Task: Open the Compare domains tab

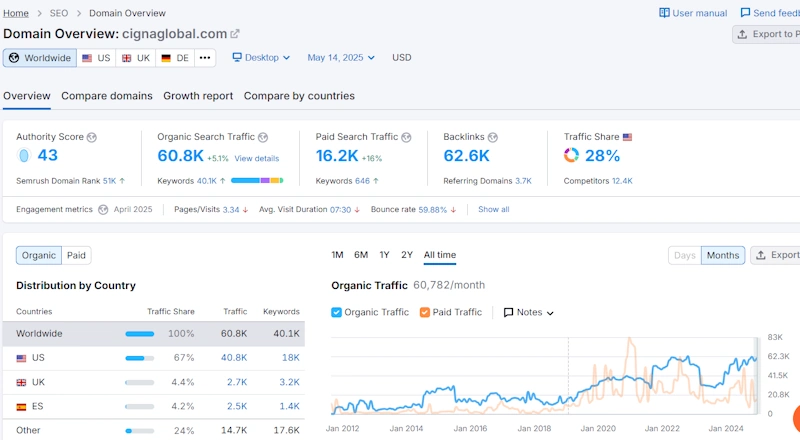Action: point(107,96)
